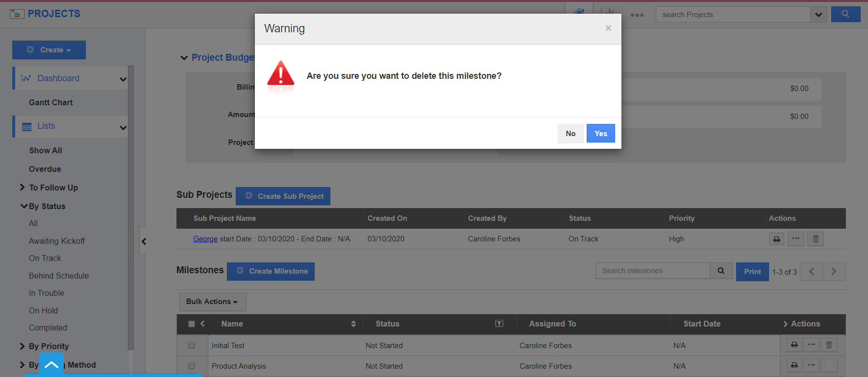
Task: Click the milestone search magnifier icon
Action: 721,271
